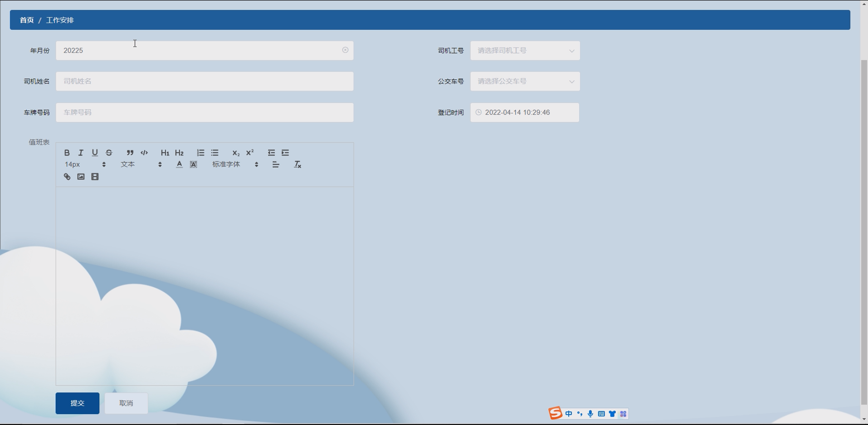Apply subscript formatting
Screen dimensions: 868x425
[236, 153]
